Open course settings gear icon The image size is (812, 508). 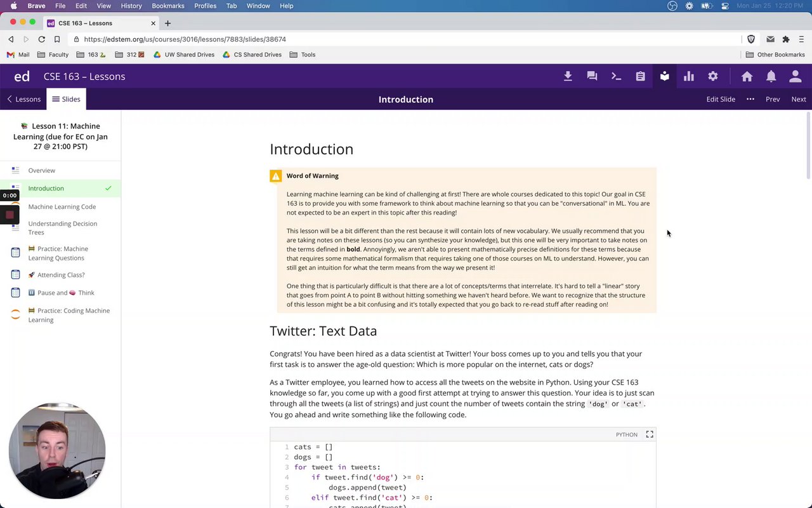click(x=712, y=76)
